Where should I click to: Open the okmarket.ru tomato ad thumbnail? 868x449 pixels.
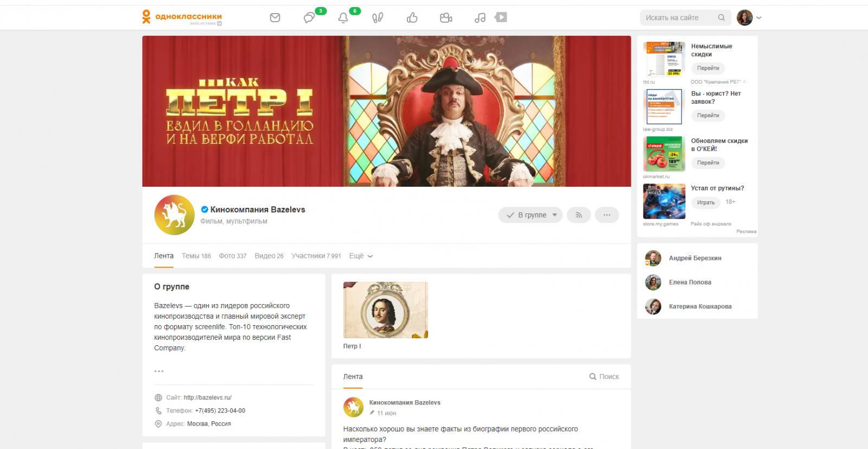tap(664, 154)
